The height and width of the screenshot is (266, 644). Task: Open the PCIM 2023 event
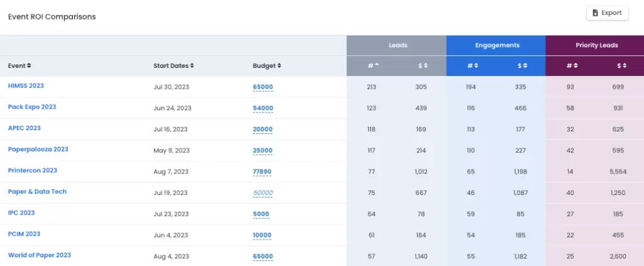point(25,234)
